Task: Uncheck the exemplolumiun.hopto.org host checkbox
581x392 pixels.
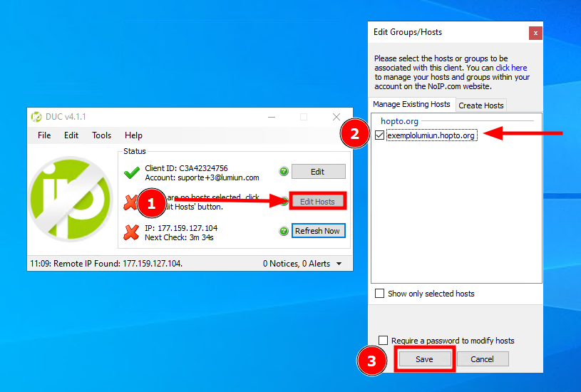Action: click(380, 135)
